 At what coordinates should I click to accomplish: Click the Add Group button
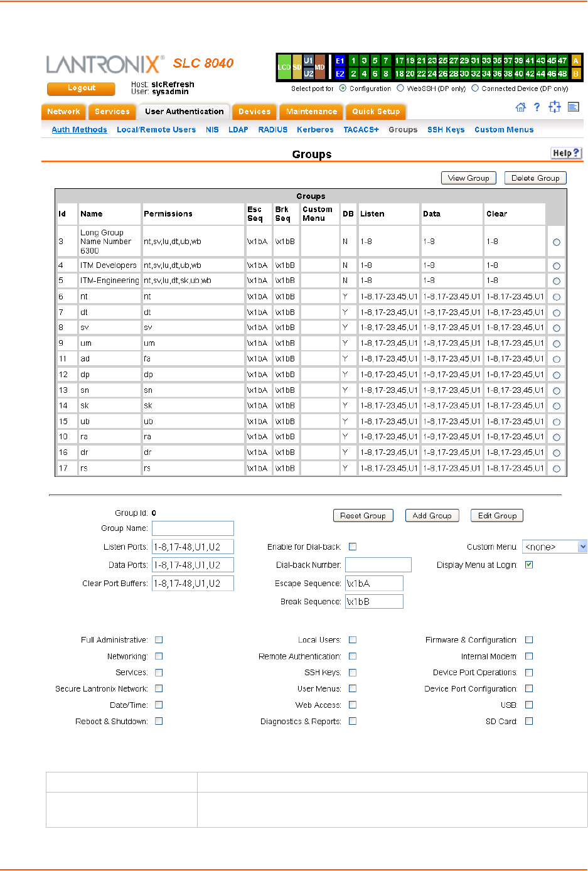[432, 516]
